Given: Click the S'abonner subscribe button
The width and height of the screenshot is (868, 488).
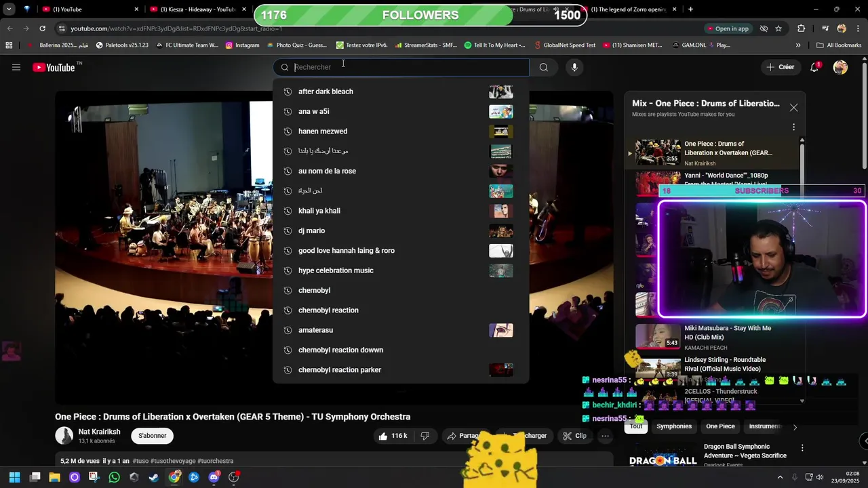Looking at the screenshot, I should [153, 436].
